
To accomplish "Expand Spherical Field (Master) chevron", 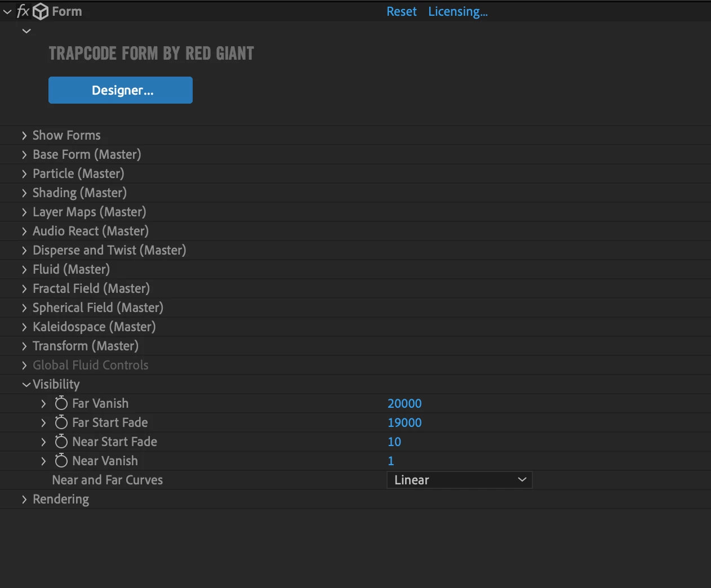I will (24, 308).
